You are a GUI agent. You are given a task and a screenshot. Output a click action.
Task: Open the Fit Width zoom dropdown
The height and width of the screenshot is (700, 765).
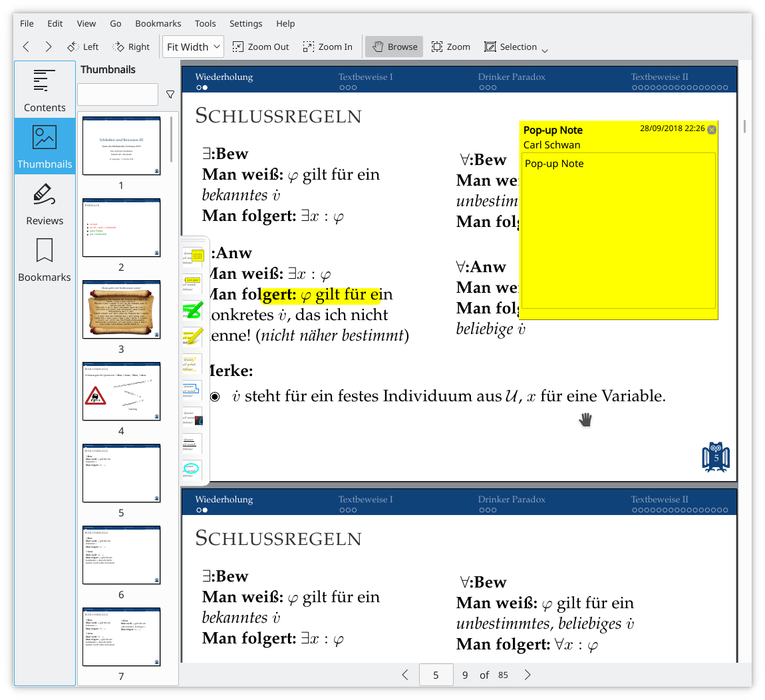pyautogui.click(x=193, y=47)
